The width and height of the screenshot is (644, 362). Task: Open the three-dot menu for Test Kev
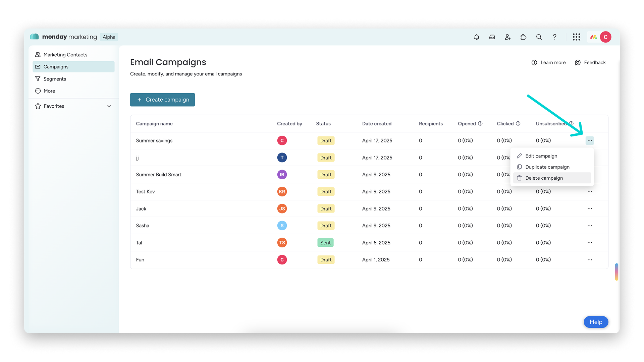tap(590, 192)
